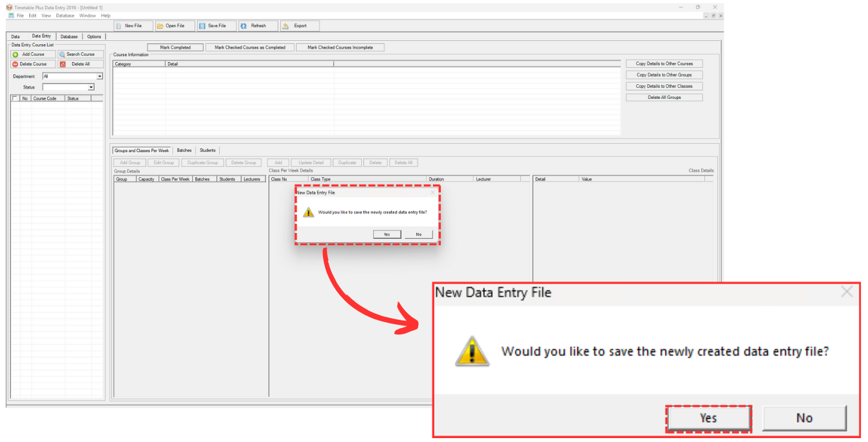Click the red Delete Course icon
The image size is (868, 442).
[x=16, y=64]
